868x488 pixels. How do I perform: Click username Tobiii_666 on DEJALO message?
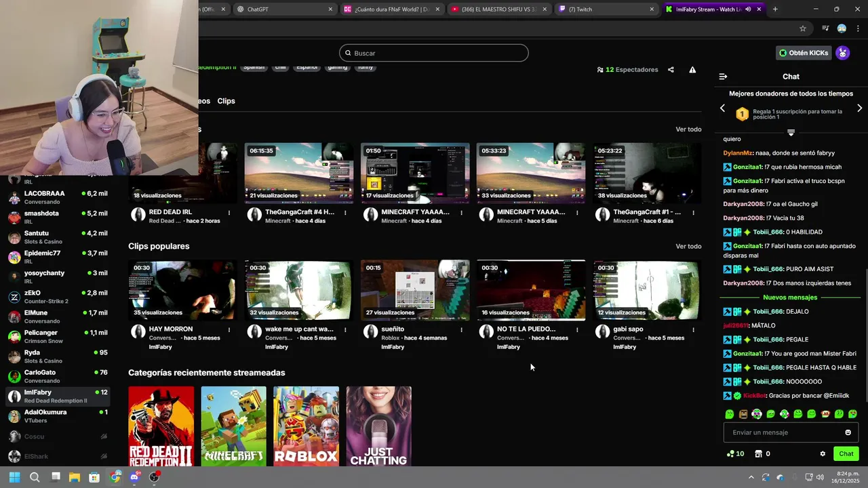(x=768, y=312)
